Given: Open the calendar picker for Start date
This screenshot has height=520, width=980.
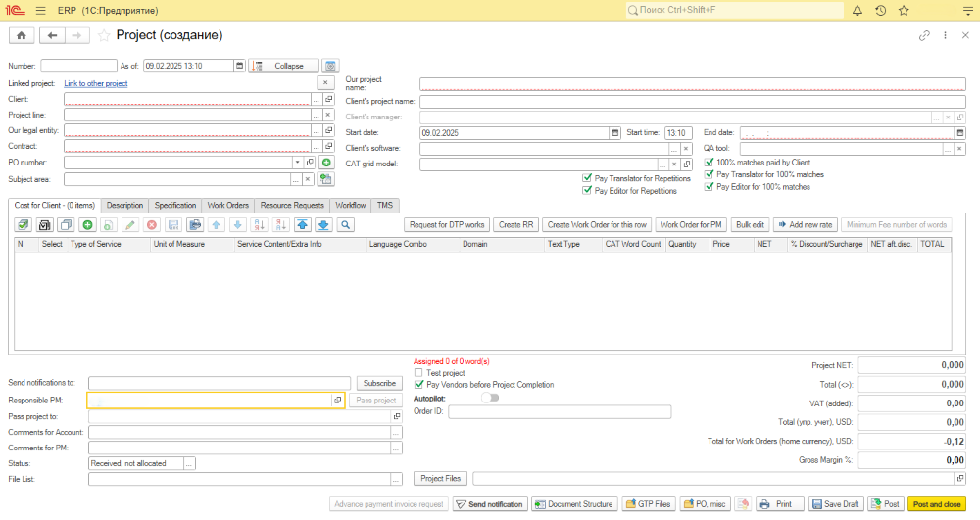Looking at the screenshot, I should point(615,132).
